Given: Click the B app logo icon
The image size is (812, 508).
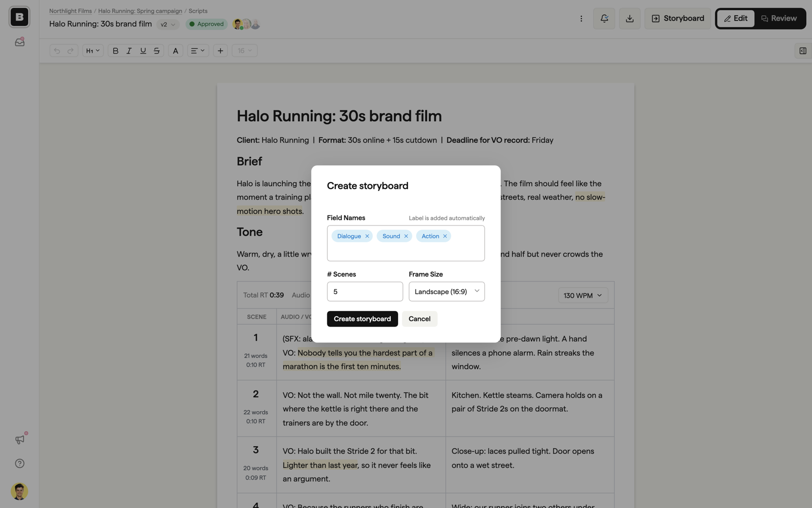Looking at the screenshot, I should [x=20, y=17].
